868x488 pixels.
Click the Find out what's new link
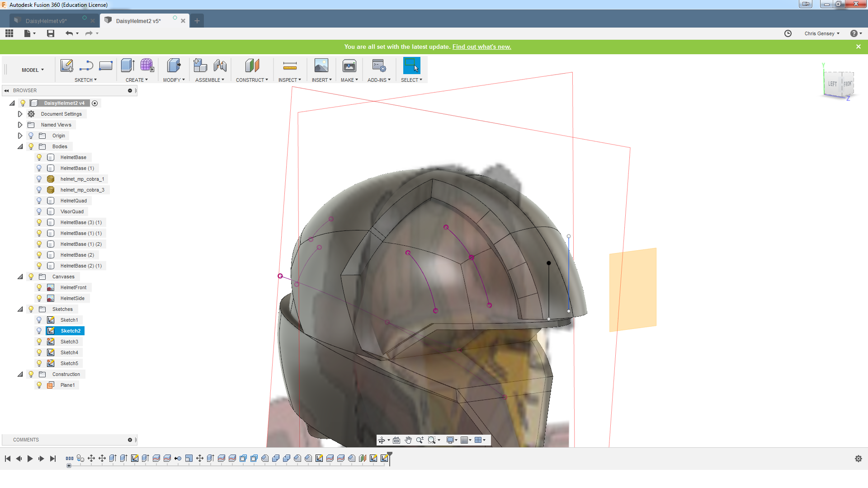pos(481,47)
